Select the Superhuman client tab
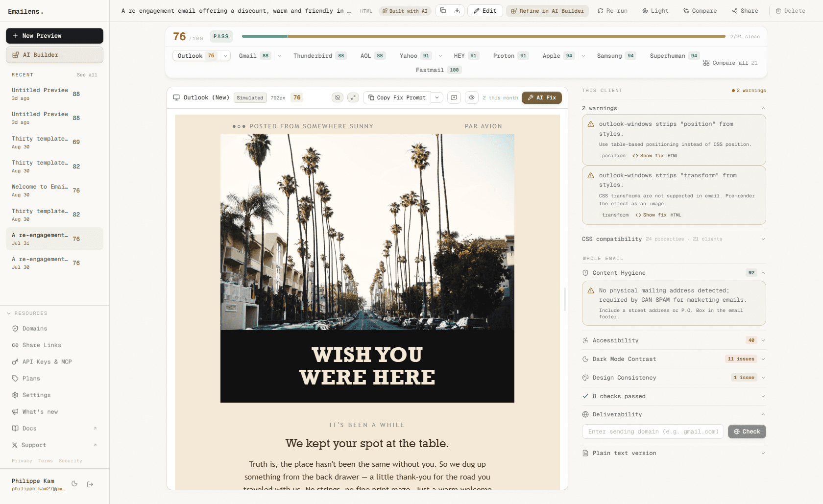Image resolution: width=823 pixels, height=504 pixels. [x=674, y=56]
